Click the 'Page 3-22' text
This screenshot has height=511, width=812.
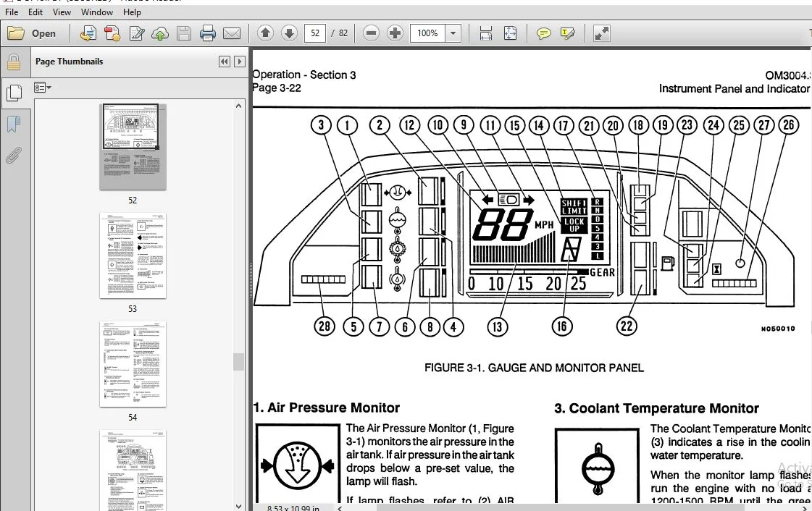[277, 88]
